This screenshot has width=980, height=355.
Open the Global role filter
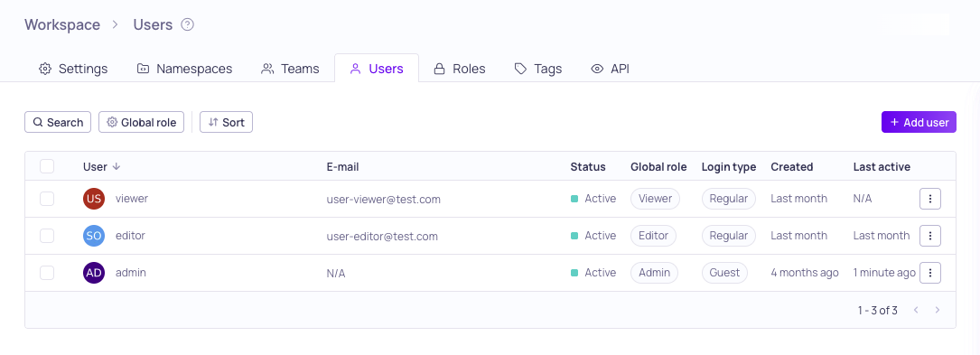click(141, 122)
